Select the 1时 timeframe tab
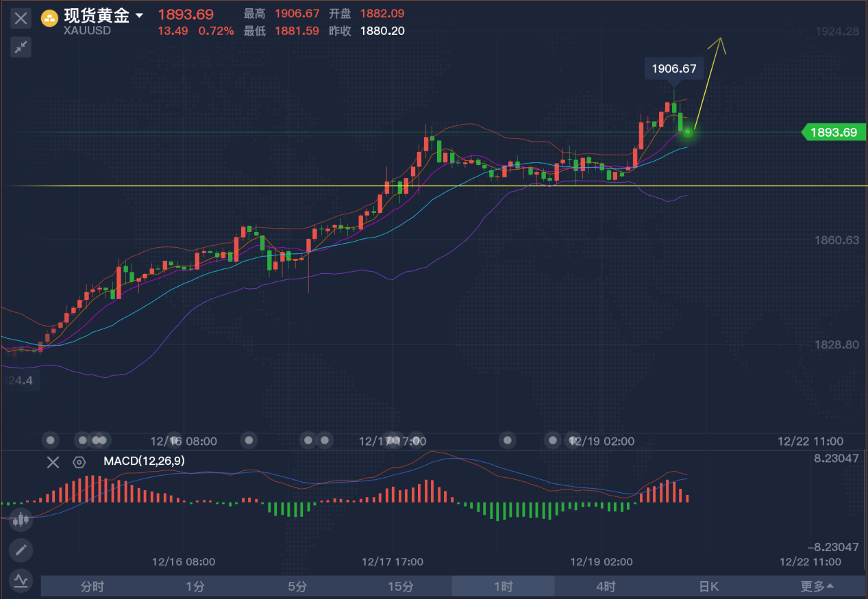 (504, 587)
